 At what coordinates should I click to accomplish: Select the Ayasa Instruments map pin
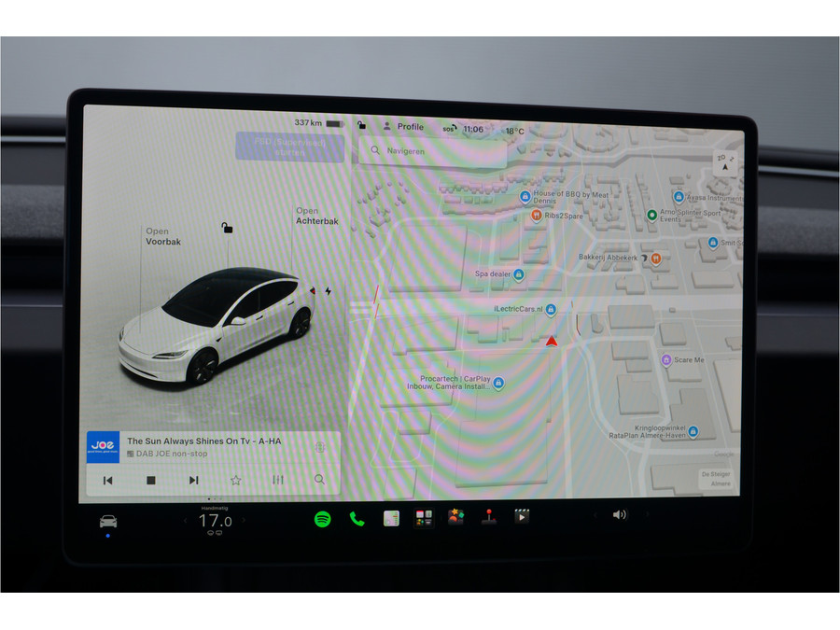coord(679,197)
